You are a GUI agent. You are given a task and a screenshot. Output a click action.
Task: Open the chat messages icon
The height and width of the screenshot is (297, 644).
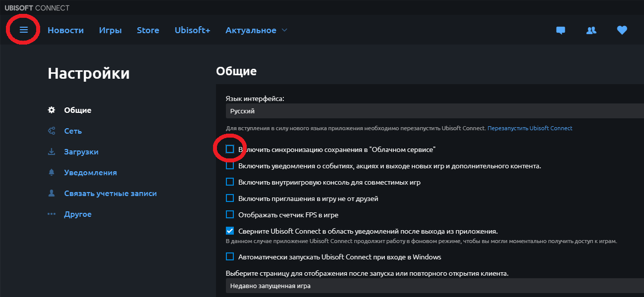[x=561, y=30]
